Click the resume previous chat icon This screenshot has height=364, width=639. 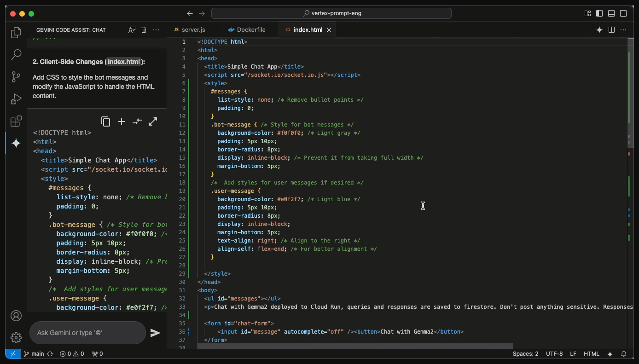point(132,30)
